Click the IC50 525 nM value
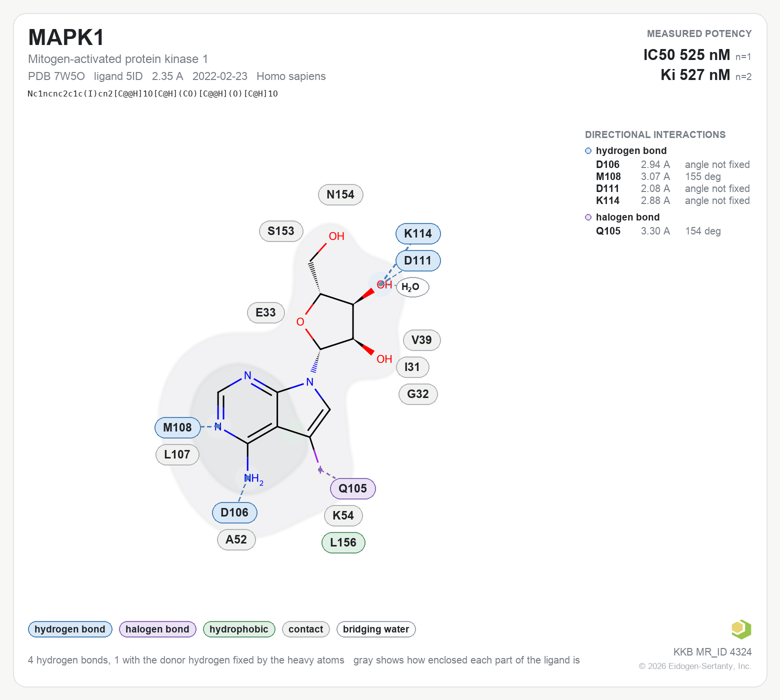 (x=686, y=54)
